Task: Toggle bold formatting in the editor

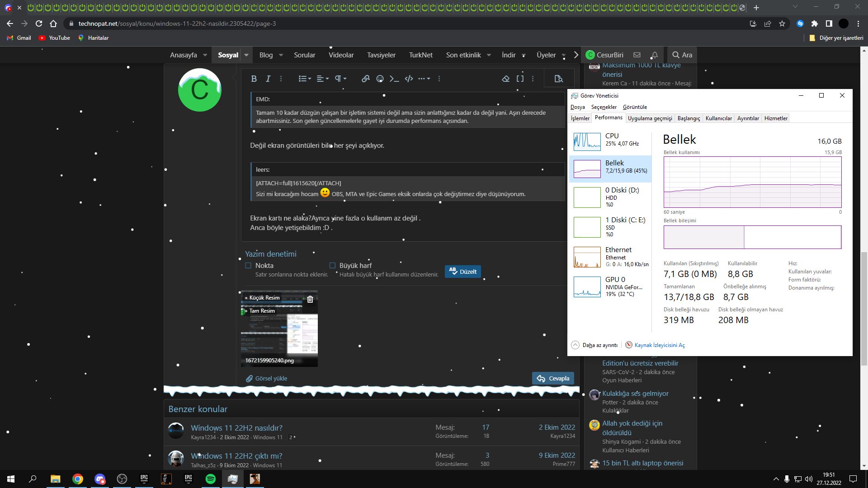Action: [x=254, y=79]
